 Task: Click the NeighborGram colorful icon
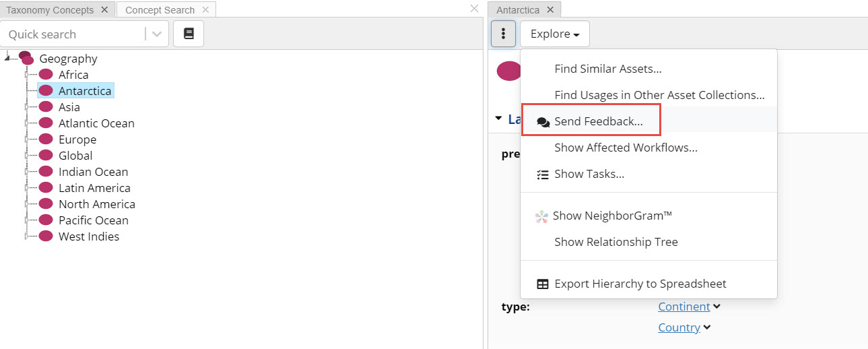point(541,216)
